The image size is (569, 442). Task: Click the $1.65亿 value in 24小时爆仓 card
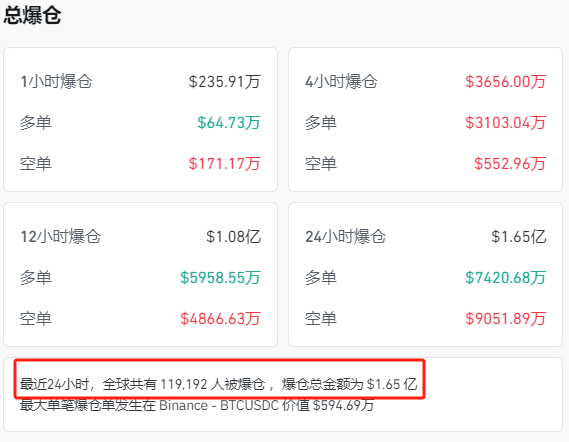click(x=519, y=237)
